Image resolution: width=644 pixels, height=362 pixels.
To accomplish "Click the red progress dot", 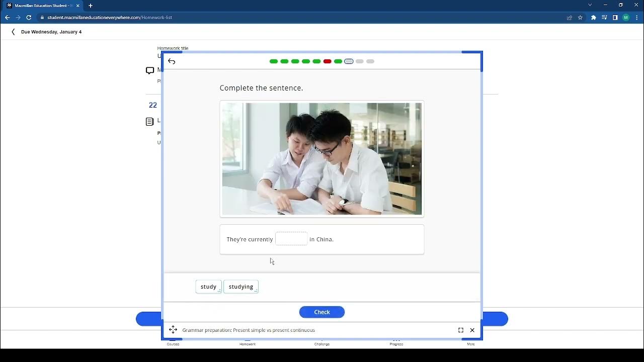I will click(x=328, y=61).
